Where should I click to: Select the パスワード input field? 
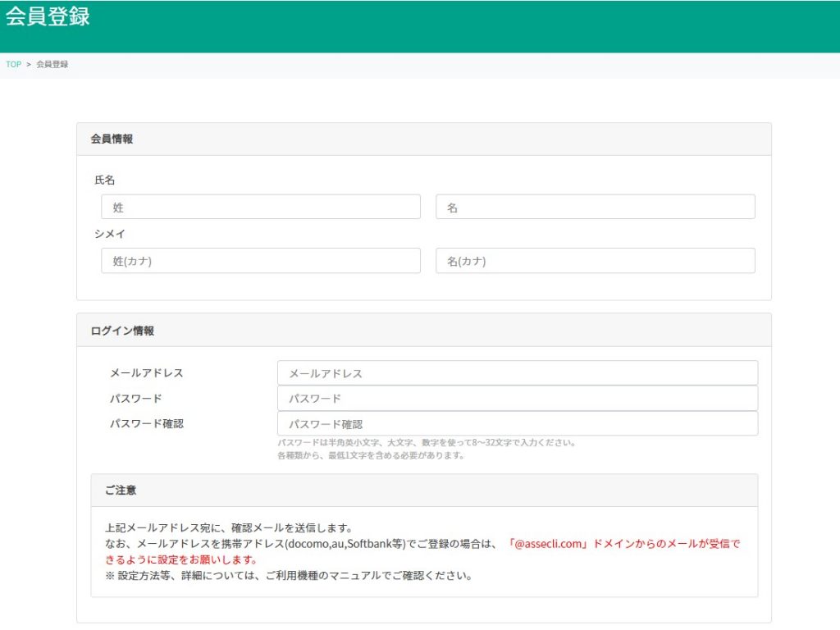click(518, 398)
